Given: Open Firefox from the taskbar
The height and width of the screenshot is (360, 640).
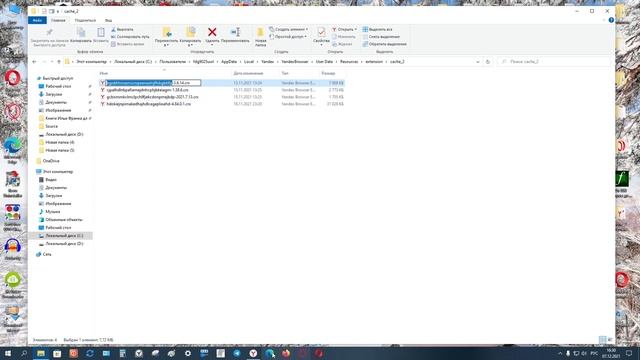Looking at the screenshot, I should (x=286, y=353).
